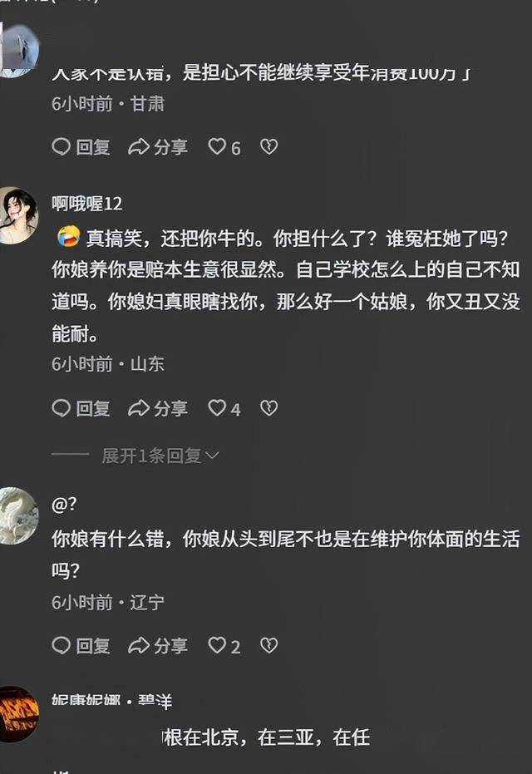
Task: Dislike the Liaoning comment via broken heart
Action: coord(269,645)
